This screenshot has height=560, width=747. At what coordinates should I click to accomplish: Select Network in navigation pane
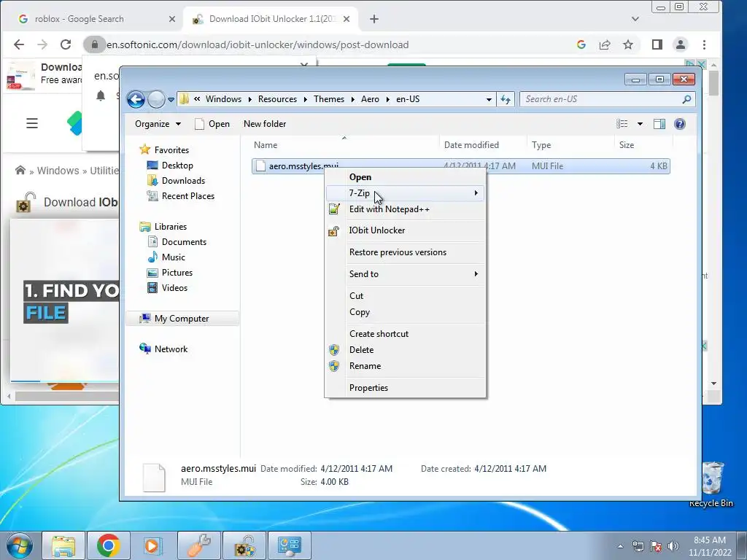pos(171,349)
